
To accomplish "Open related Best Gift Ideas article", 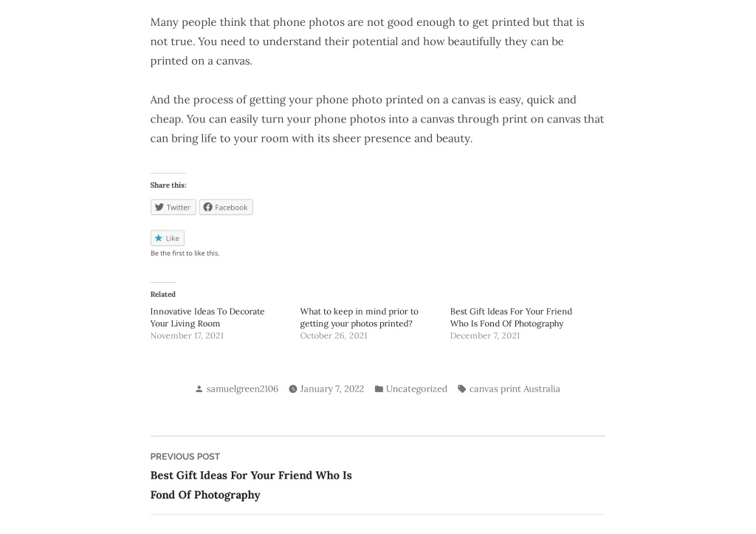I will (x=511, y=318).
